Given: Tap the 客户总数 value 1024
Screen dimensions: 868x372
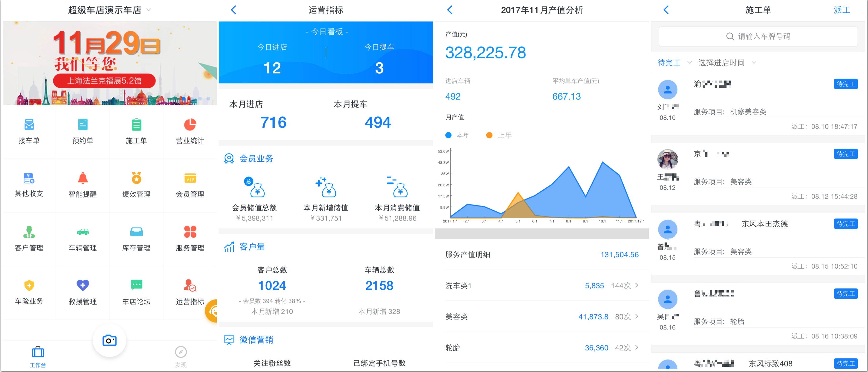Looking at the screenshot, I should (x=272, y=286).
